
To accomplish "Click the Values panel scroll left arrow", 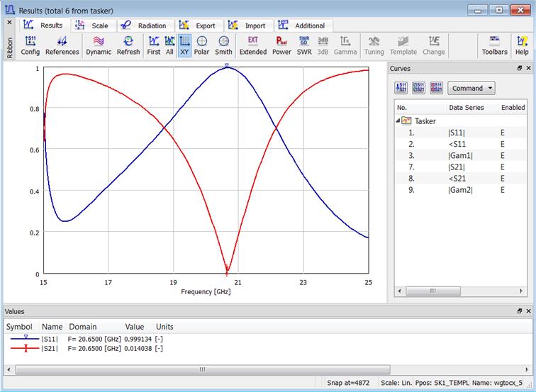I will coord(9,369).
